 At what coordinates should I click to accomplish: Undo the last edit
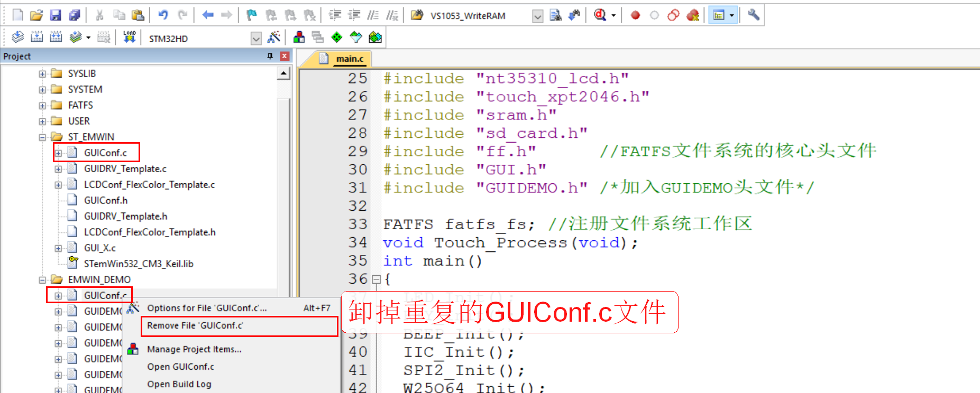point(163,15)
